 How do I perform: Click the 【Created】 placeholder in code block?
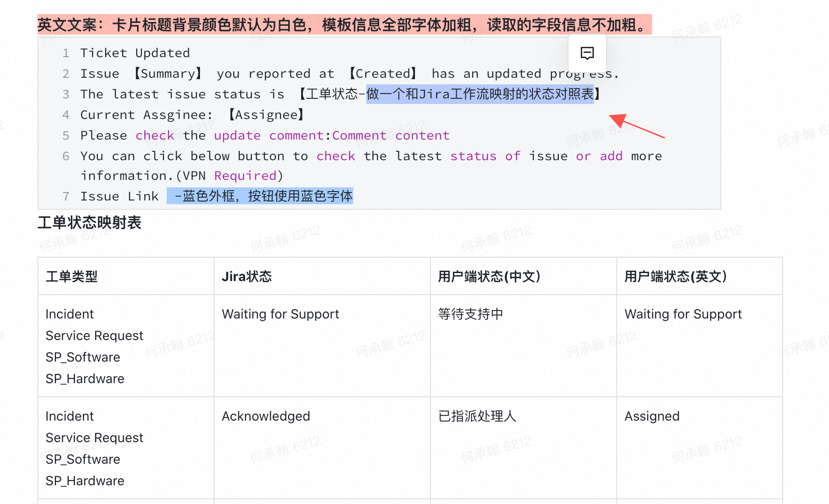point(382,74)
